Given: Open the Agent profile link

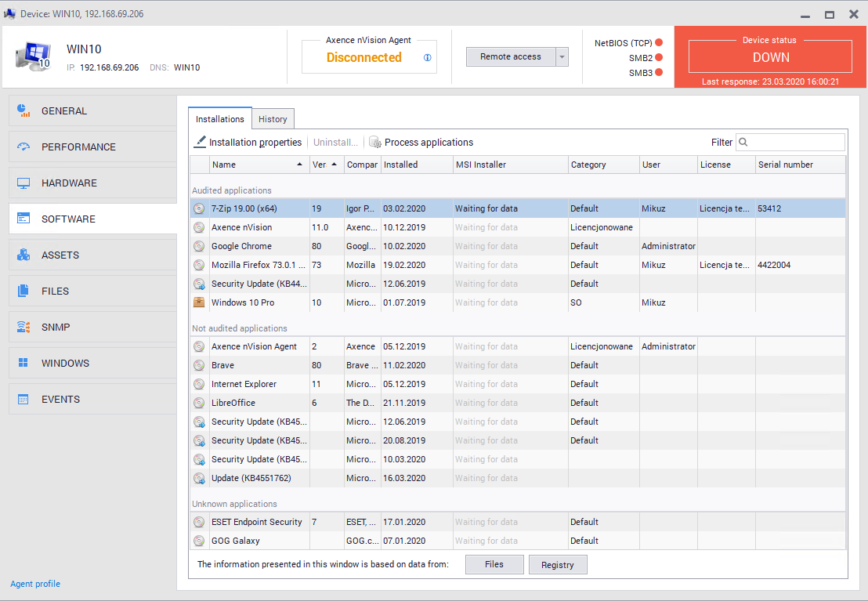Looking at the screenshot, I should point(35,584).
